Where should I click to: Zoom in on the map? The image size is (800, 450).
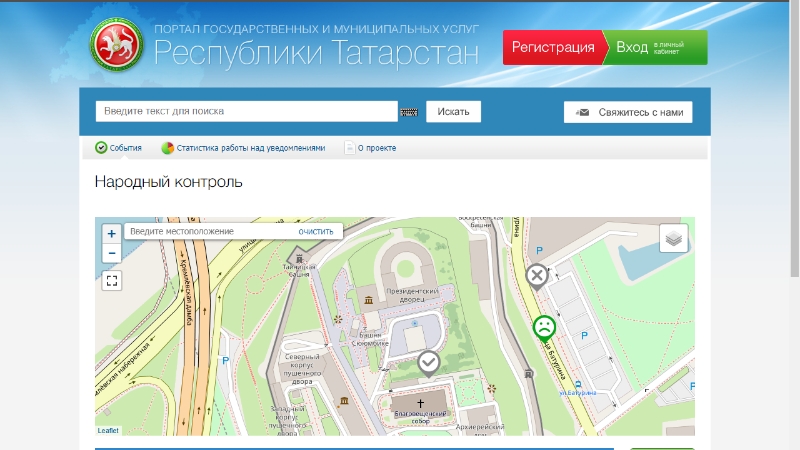(112, 233)
